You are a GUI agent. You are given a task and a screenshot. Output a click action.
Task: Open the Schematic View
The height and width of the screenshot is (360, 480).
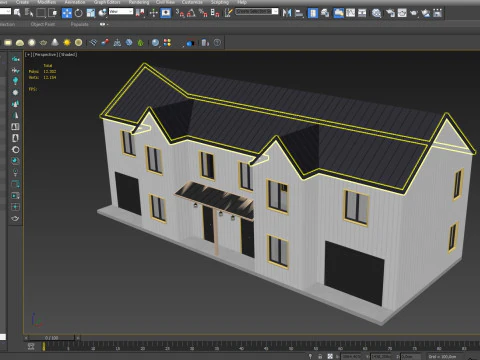coord(362,13)
